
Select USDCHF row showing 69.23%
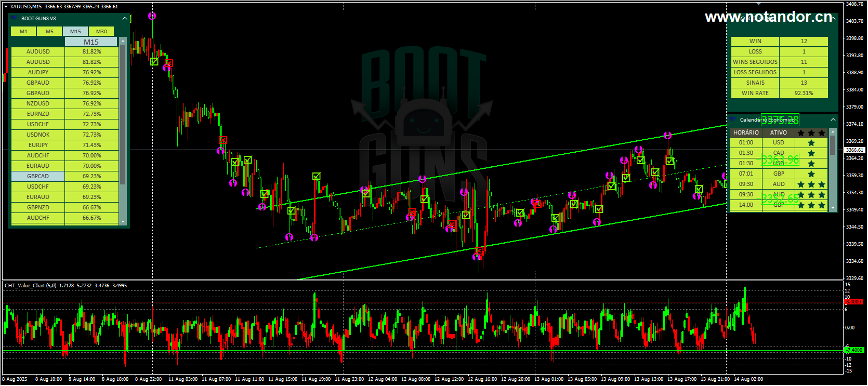coord(65,187)
